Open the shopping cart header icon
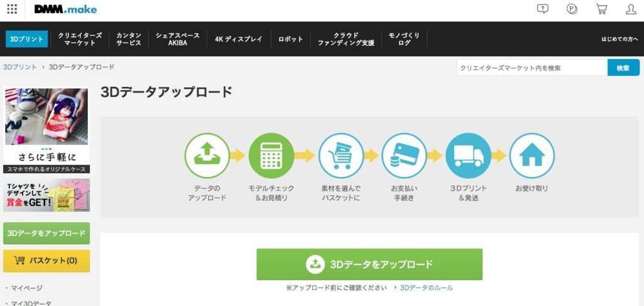Image resolution: width=644 pixels, height=306 pixels. pyautogui.click(x=602, y=9)
